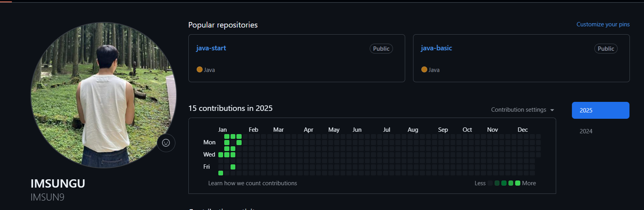
Task: Click the Public badge on java-start
Action: coord(381,49)
